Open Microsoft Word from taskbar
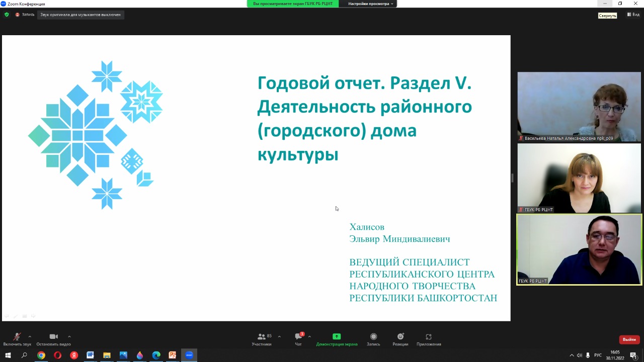Image resolution: width=644 pixels, height=362 pixels. [x=91, y=355]
